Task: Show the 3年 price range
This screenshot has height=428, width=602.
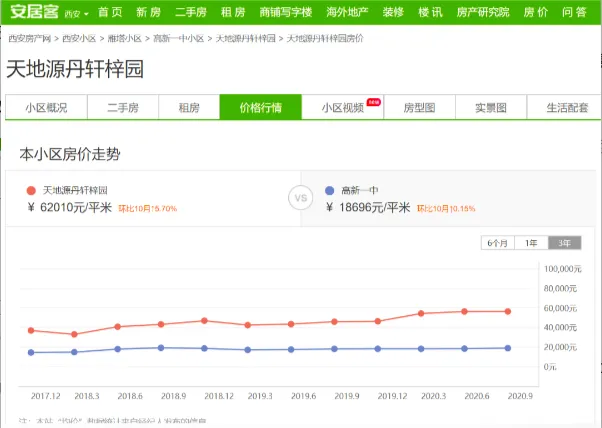Action: [565, 243]
